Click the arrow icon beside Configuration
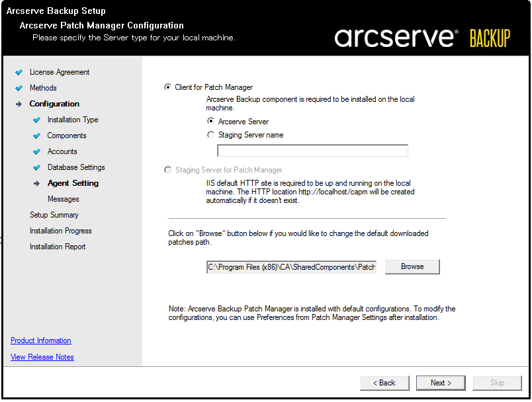 point(19,104)
